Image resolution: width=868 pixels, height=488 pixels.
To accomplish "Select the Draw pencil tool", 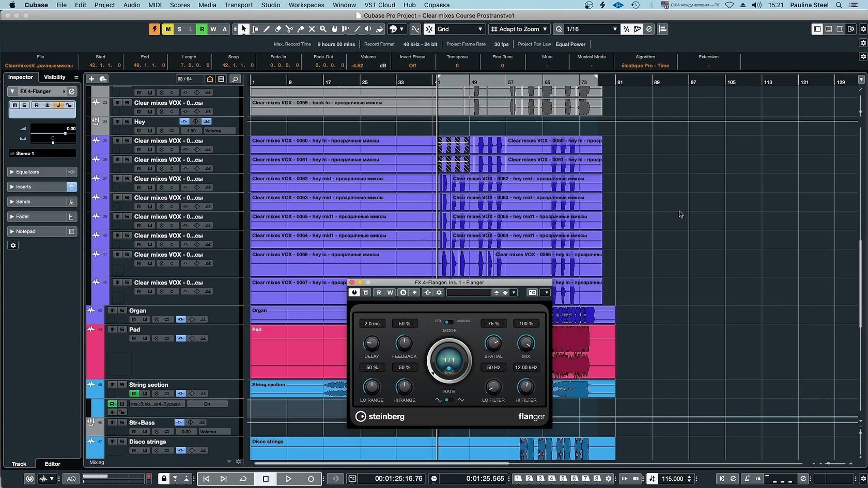I will [267, 29].
